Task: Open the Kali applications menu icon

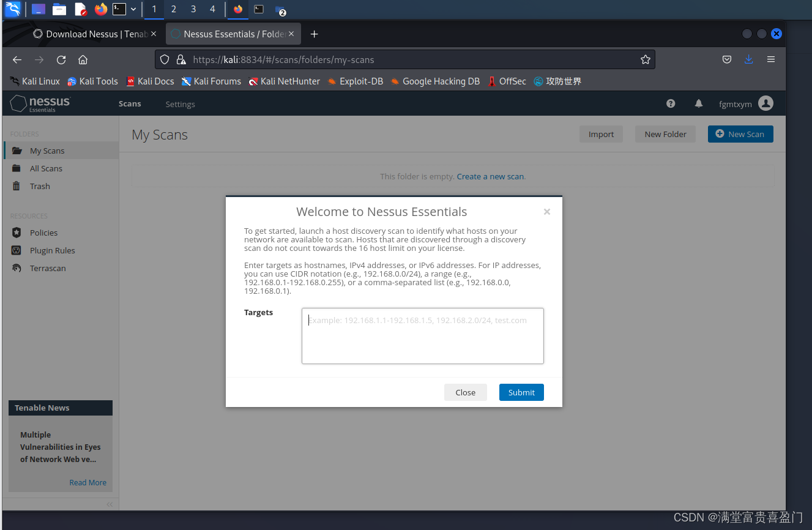Action: (x=12, y=9)
